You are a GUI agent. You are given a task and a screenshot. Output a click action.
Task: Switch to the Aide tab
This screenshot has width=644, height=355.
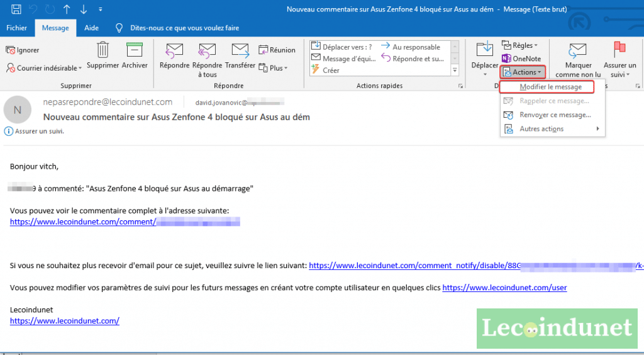tap(91, 28)
